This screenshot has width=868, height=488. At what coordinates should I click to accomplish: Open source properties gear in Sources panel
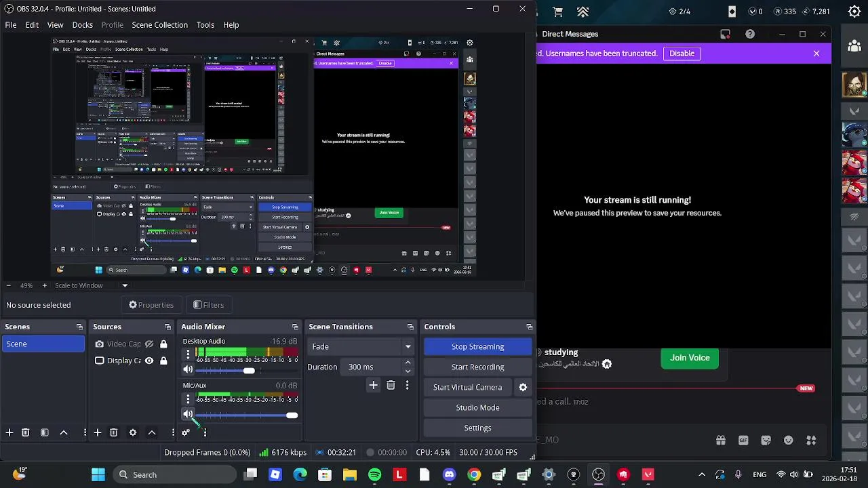click(x=133, y=432)
